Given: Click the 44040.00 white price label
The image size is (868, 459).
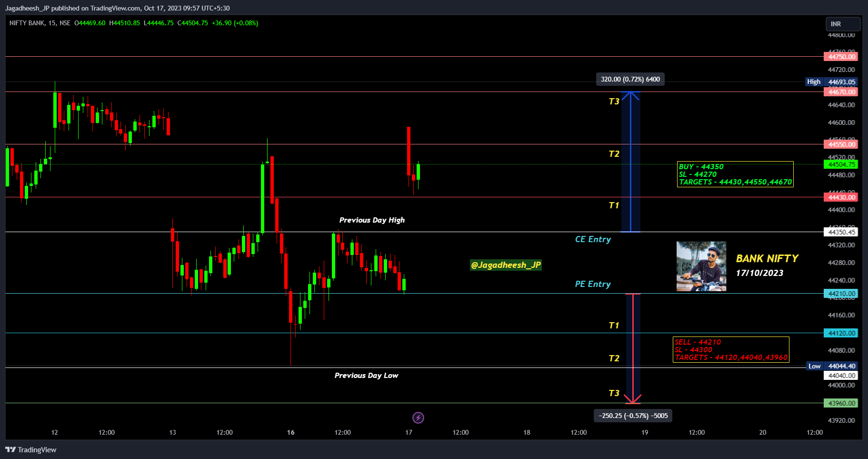Looking at the screenshot, I should click(x=841, y=376).
